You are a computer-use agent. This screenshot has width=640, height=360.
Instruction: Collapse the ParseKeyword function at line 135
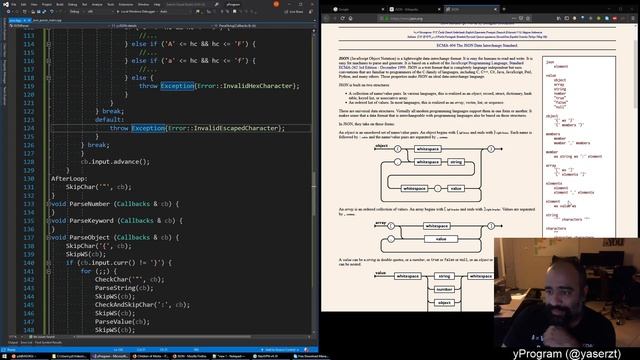click(49, 220)
